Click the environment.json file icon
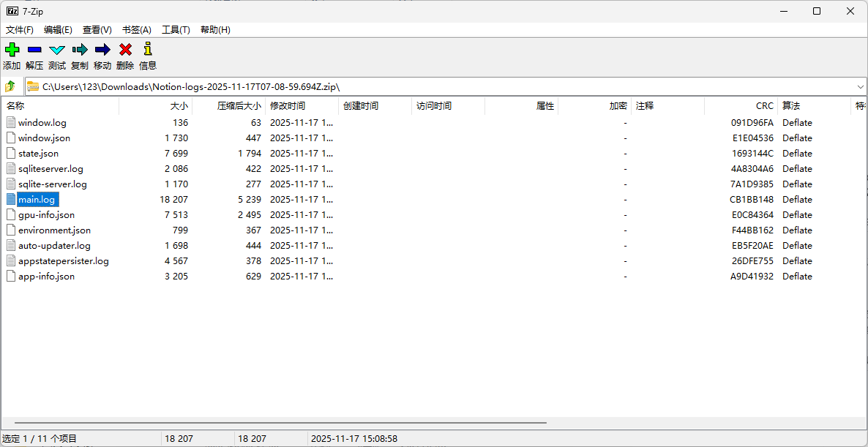 coord(11,230)
